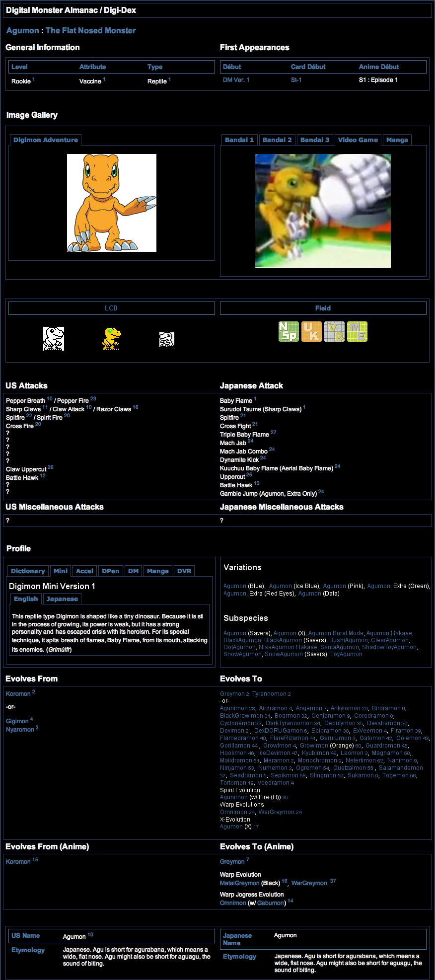Image resolution: width=435 pixels, height=980 pixels.
Task: Open the Agumon title link
Action: pyautogui.click(x=23, y=31)
